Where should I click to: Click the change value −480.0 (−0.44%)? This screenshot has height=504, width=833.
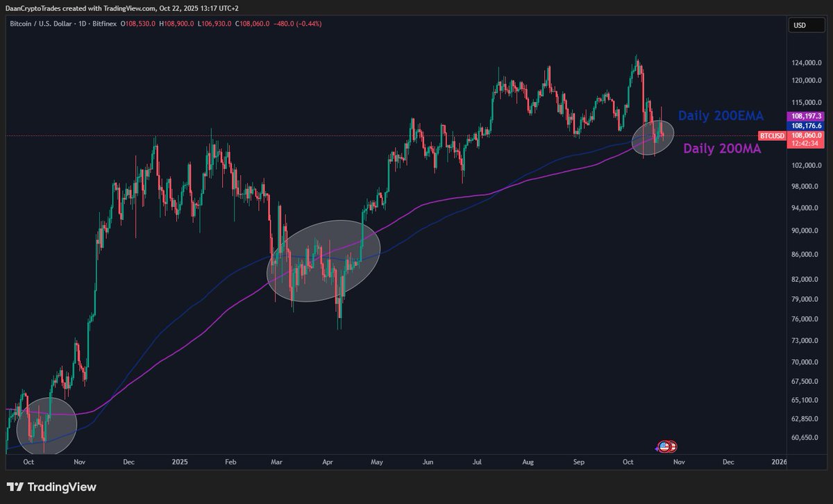298,24
